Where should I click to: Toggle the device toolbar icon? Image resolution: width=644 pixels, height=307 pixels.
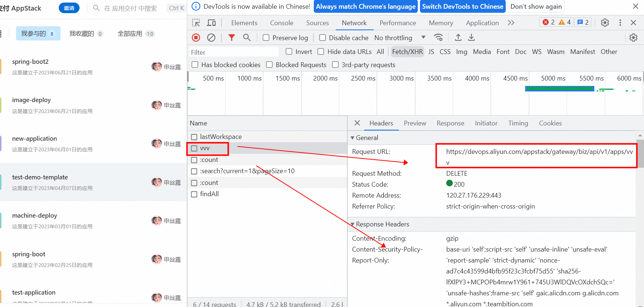tap(212, 23)
